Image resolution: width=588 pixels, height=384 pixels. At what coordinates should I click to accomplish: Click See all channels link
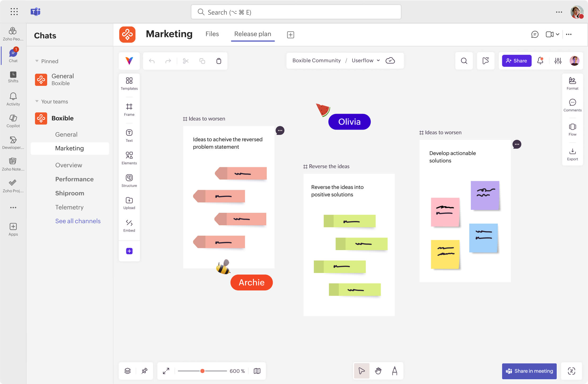[x=78, y=221]
